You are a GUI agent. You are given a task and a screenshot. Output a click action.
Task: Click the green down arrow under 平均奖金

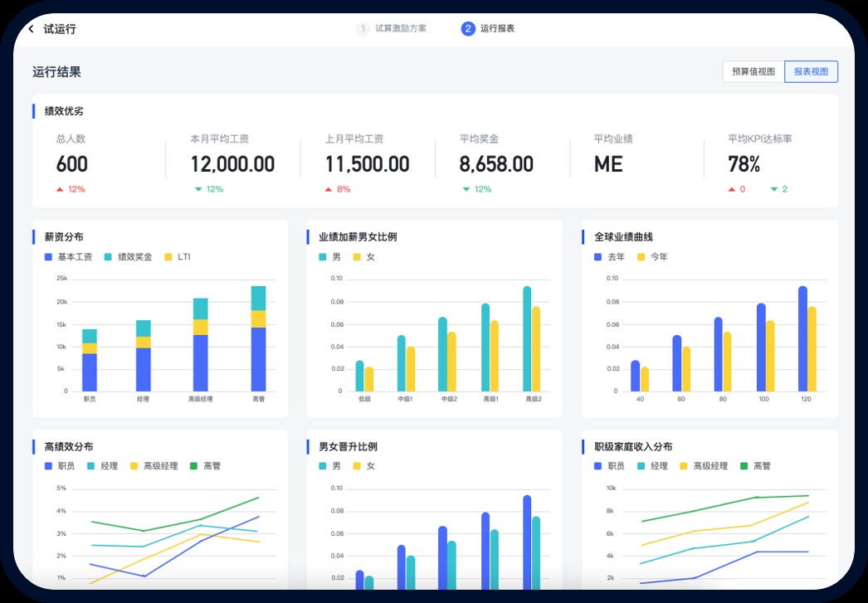[466, 189]
